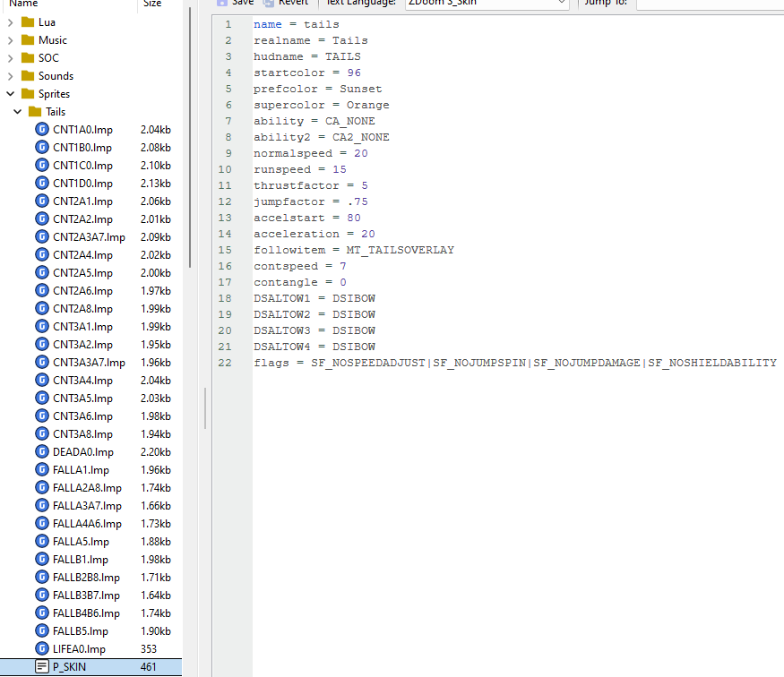Click the CNT1D0.lmp graphic icon

tap(42, 184)
